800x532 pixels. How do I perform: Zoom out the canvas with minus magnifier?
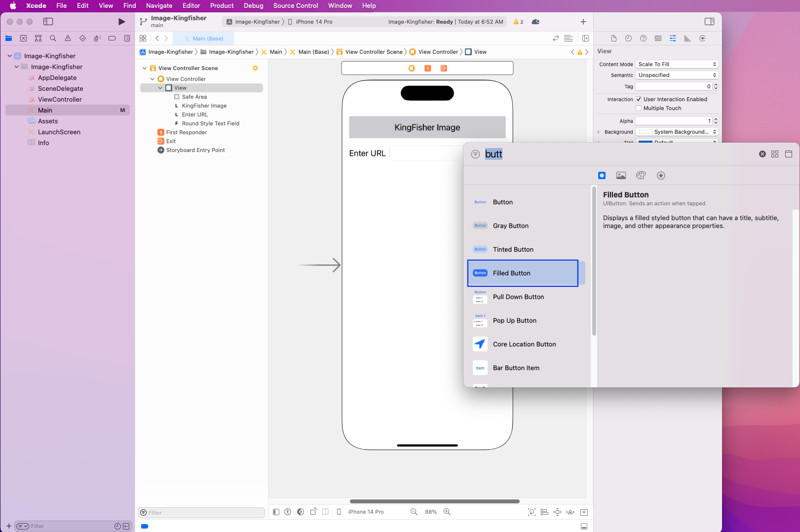[x=414, y=512]
